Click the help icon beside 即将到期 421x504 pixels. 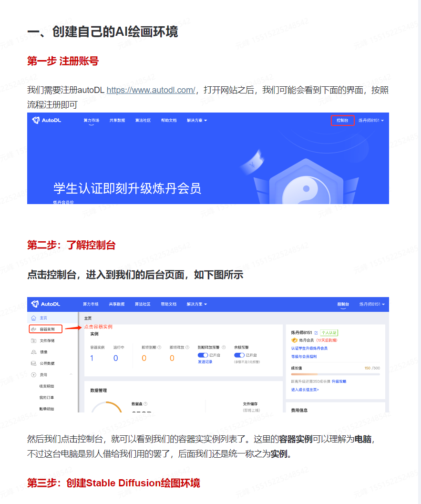pyautogui.click(x=159, y=348)
